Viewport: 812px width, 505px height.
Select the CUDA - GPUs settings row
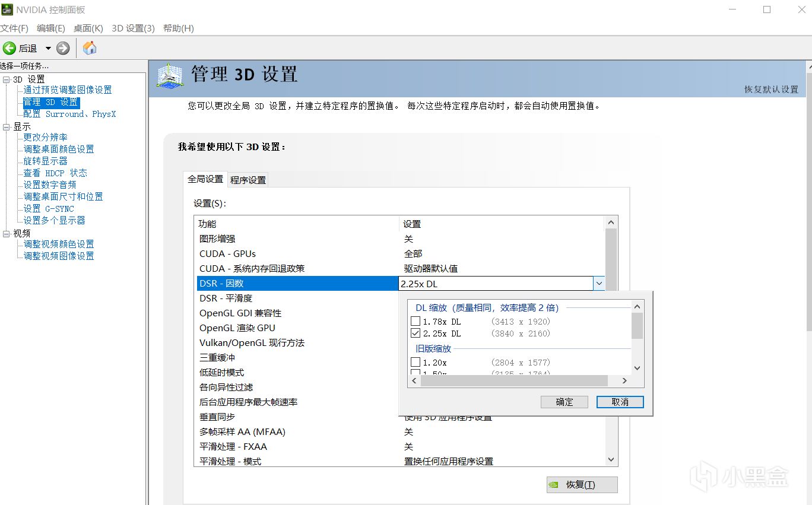click(x=401, y=253)
